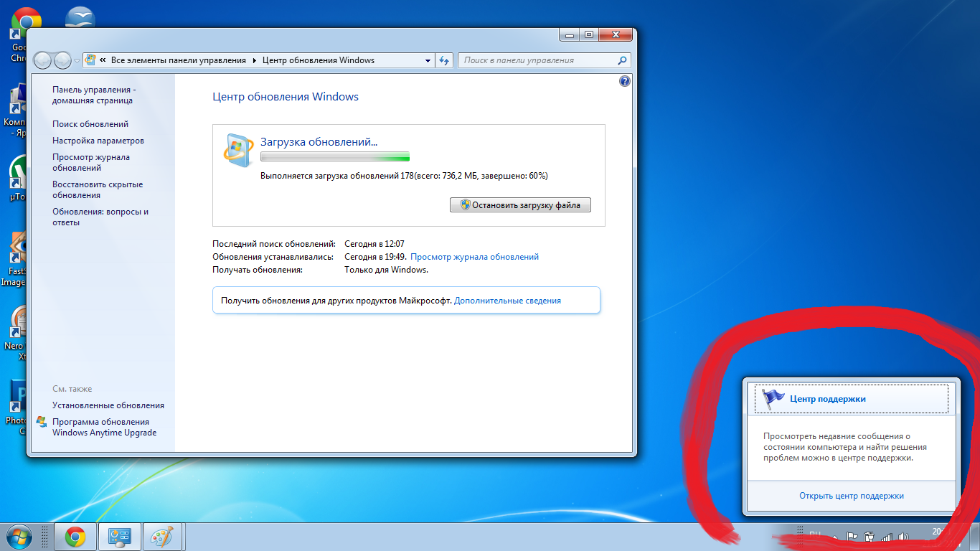Switch to Control Panel in the taskbar
The image size is (980, 551).
pyautogui.click(x=118, y=537)
